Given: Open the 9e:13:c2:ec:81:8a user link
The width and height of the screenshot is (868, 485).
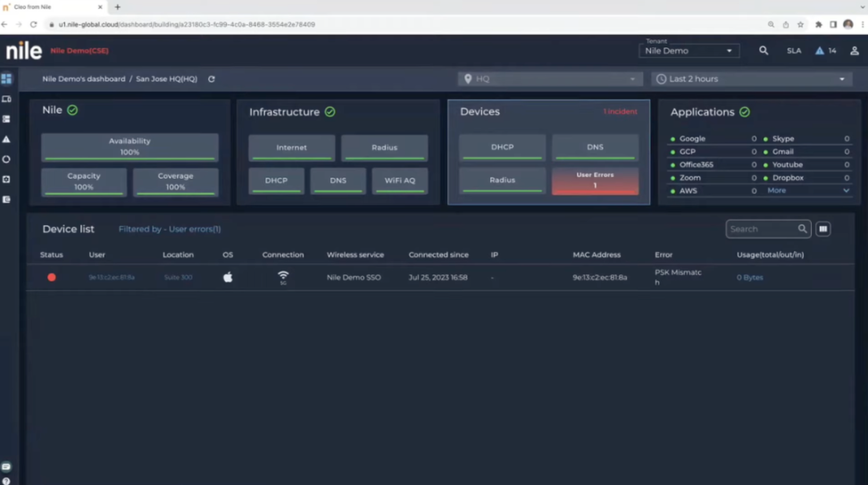Looking at the screenshot, I should tap(112, 278).
